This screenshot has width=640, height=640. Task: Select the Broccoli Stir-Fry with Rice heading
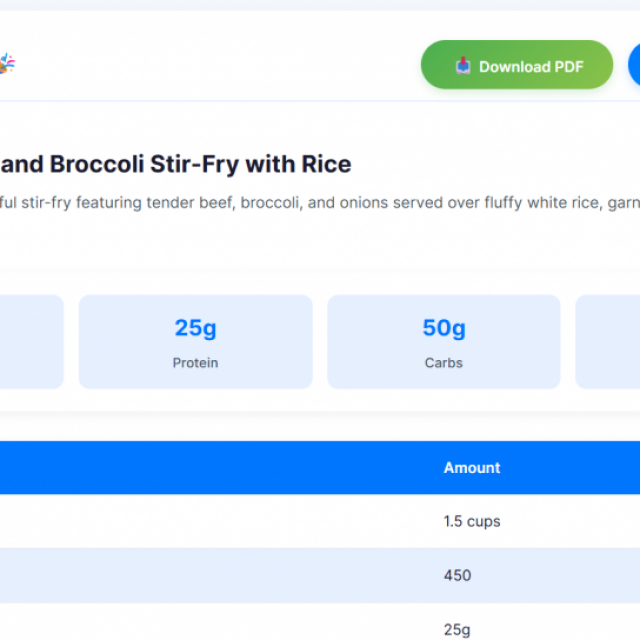[176, 164]
